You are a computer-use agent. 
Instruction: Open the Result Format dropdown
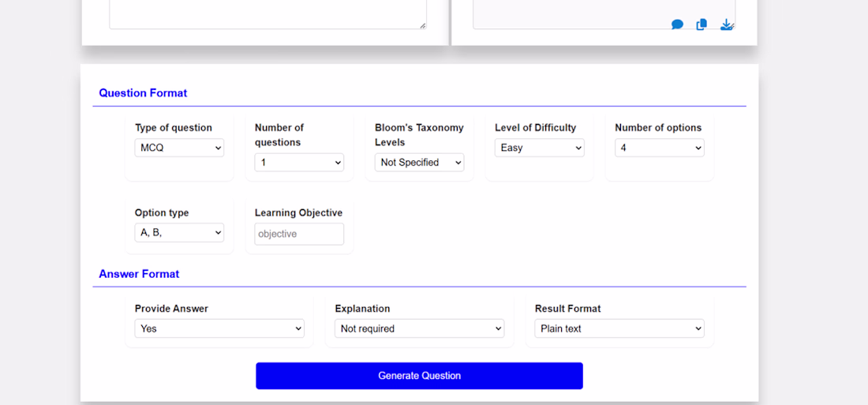pos(619,328)
